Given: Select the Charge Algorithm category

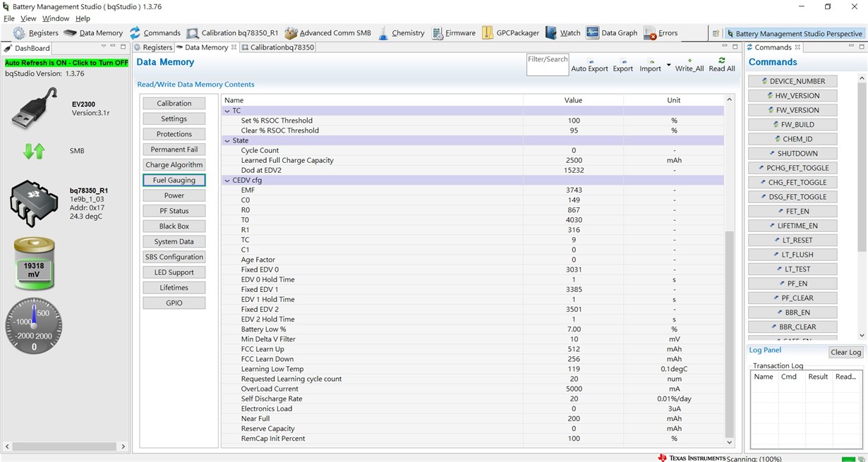Looking at the screenshot, I should [174, 165].
